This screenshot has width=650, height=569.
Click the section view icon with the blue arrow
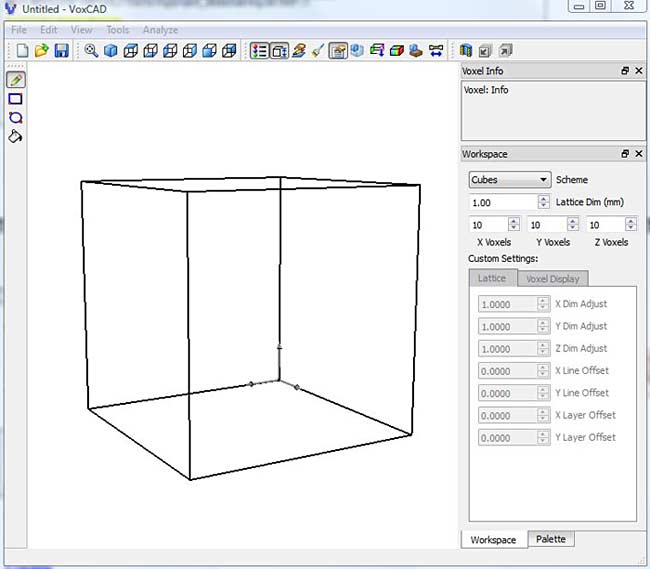377,51
